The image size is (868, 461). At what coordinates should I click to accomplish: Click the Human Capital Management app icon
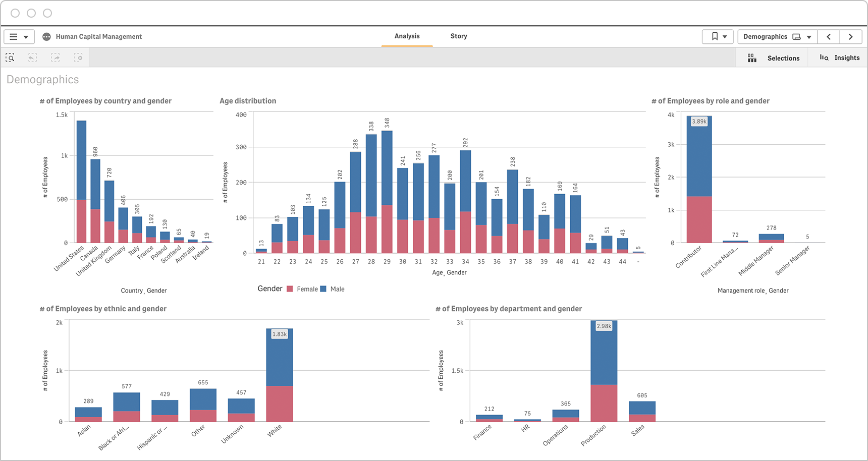(46, 37)
